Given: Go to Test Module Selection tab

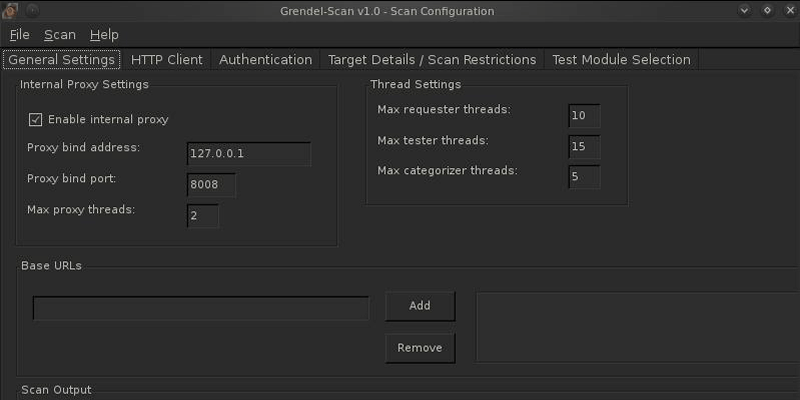Looking at the screenshot, I should [621, 60].
